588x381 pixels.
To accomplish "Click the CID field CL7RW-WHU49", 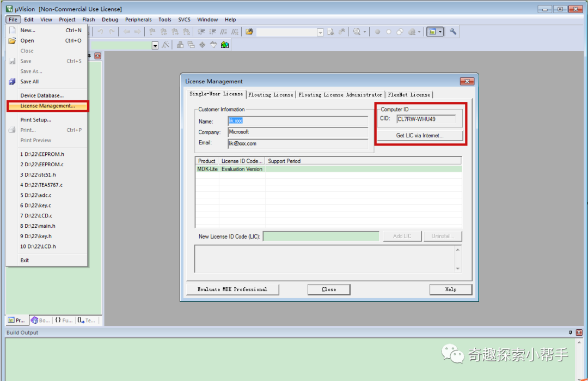I will click(x=426, y=119).
